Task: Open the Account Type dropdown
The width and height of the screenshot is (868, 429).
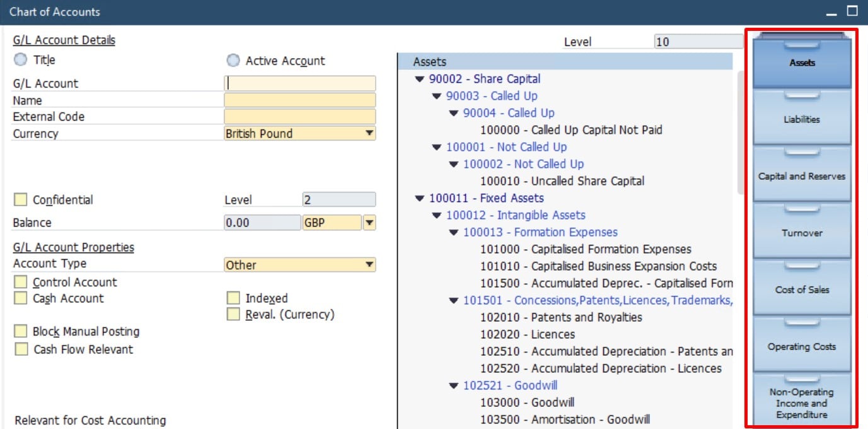Action: [369, 264]
